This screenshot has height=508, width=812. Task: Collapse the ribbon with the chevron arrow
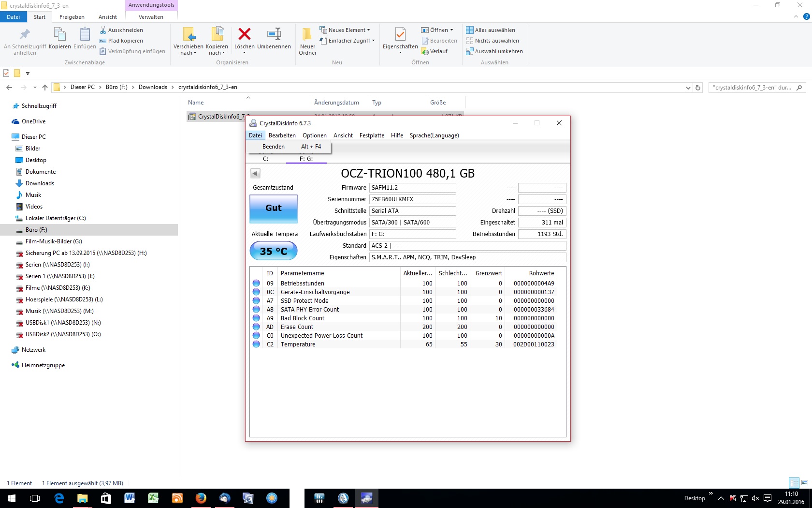pyautogui.click(x=796, y=17)
